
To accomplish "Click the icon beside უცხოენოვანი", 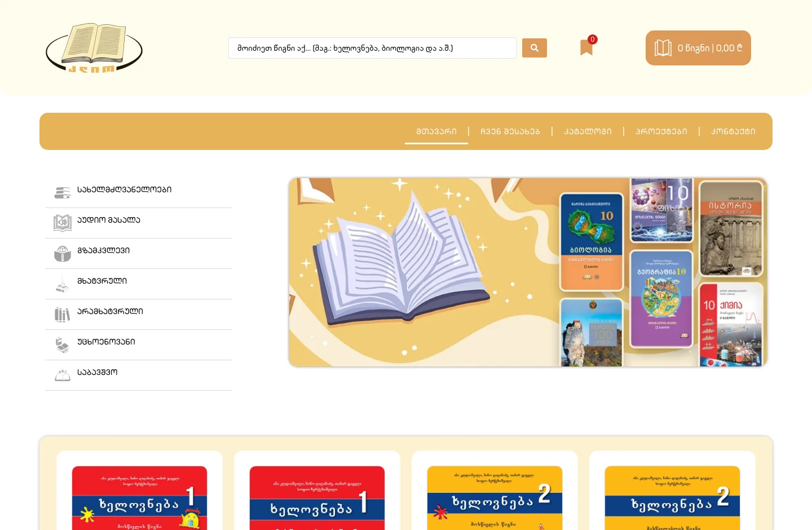I will 63,345.
